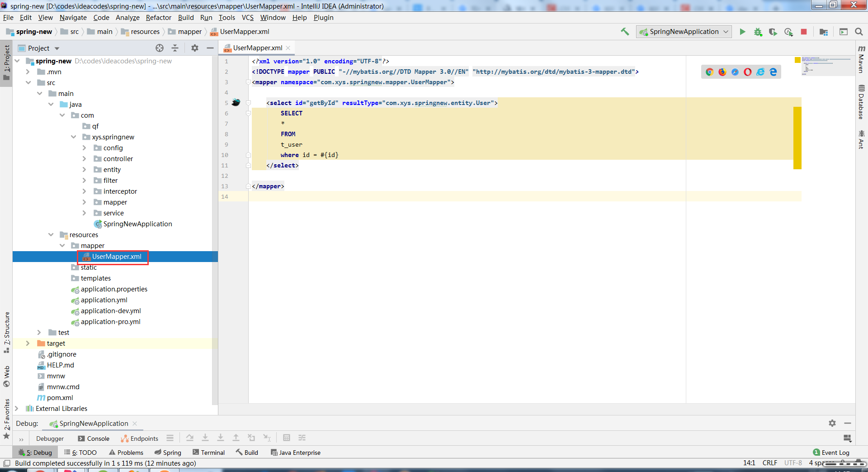Stop the running application via red square
Screen dimensions: 868x472
(x=804, y=32)
